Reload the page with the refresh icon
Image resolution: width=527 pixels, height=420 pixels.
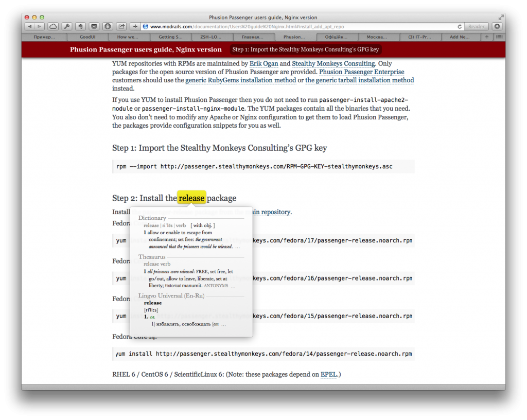pos(460,26)
